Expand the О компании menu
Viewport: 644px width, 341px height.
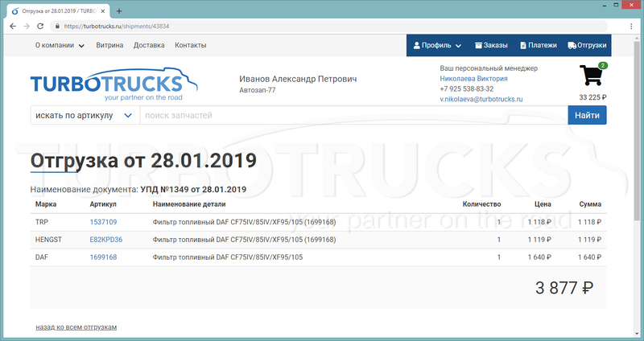[x=60, y=45]
